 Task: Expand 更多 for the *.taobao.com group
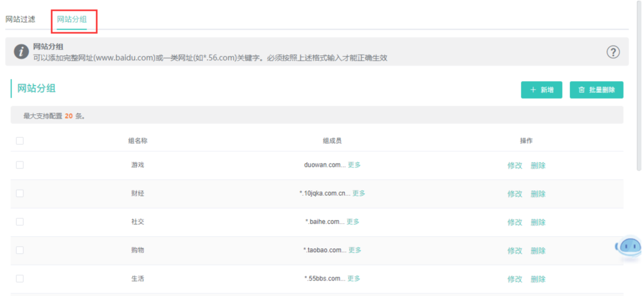(355, 250)
